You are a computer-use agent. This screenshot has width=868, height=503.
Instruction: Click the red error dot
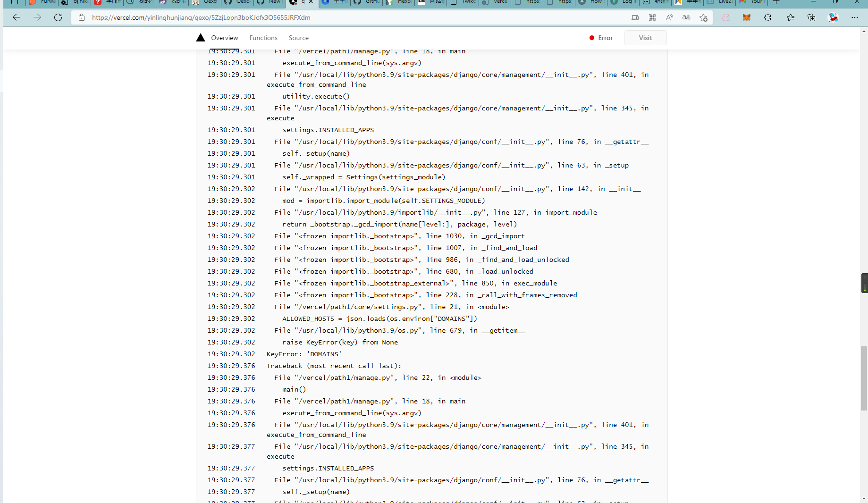pos(591,38)
